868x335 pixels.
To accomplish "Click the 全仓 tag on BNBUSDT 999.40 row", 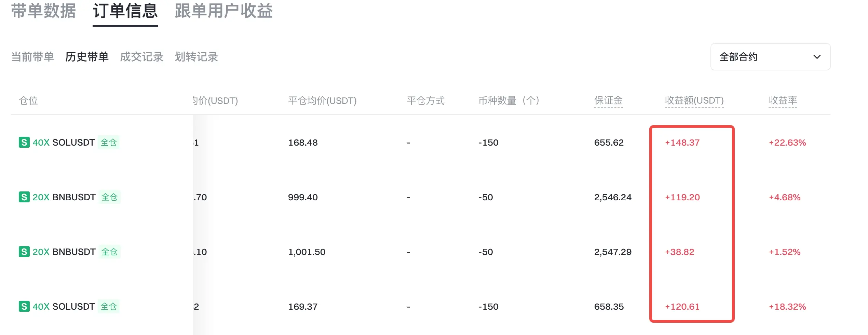I will click(x=109, y=197).
